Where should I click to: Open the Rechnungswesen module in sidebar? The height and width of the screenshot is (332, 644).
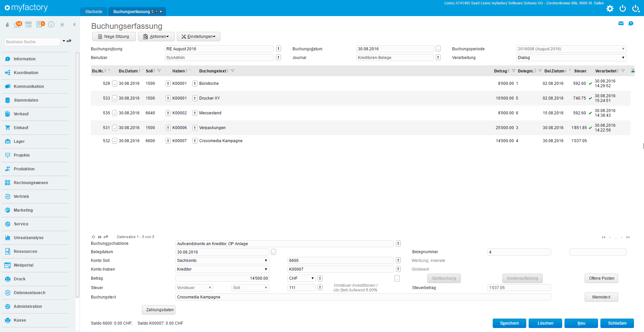click(31, 183)
